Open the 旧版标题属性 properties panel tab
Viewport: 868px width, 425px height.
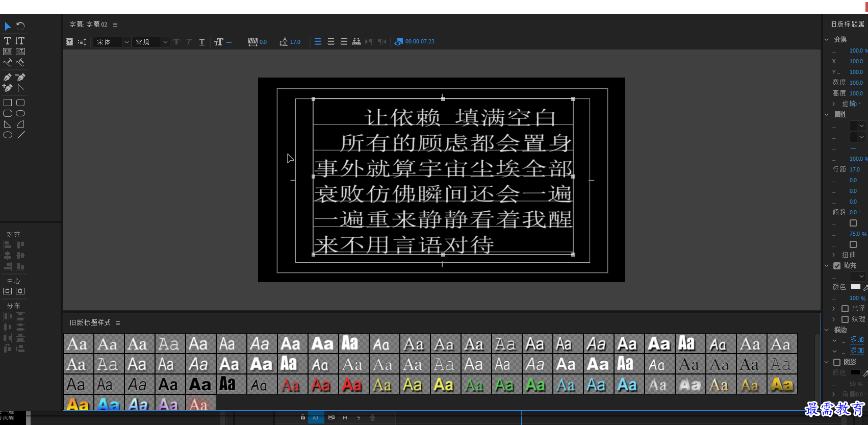[x=847, y=24]
